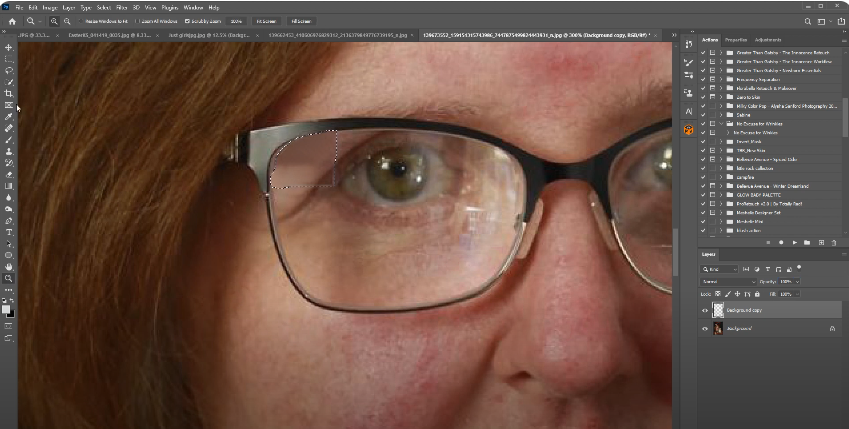Uncheck the Scrubby Zoom checkbox

click(187, 21)
